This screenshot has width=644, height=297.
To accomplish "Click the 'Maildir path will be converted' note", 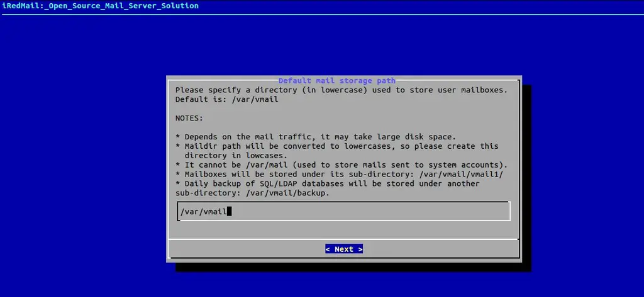I will point(337,146).
